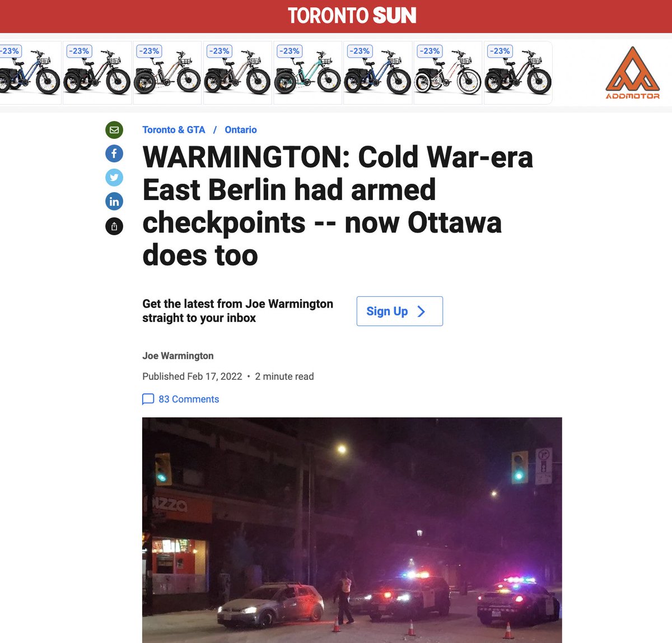The width and height of the screenshot is (672, 643).
Task: Open the Addmotor logo ad
Action: 633,73
